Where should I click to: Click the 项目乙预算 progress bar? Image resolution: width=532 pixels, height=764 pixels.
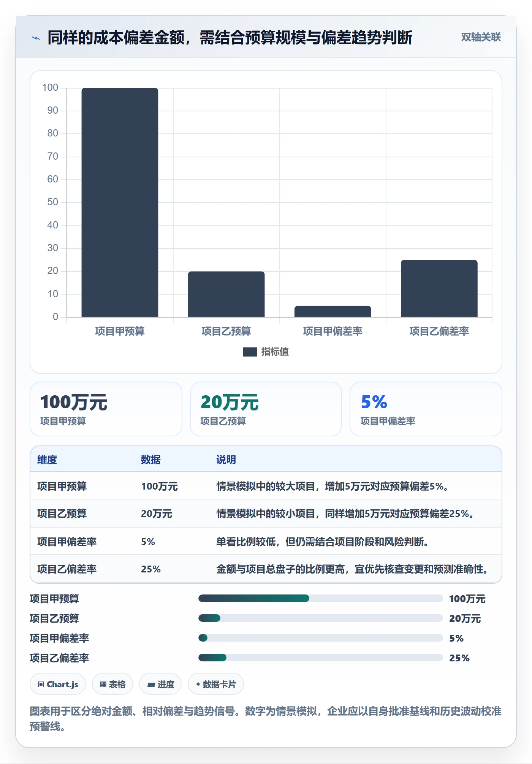320,618
